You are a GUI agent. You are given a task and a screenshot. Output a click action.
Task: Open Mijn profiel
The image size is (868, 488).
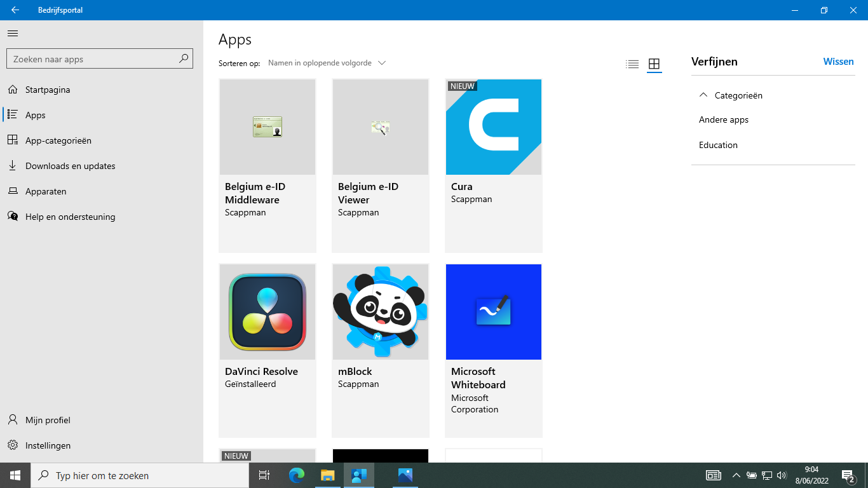click(48, 420)
